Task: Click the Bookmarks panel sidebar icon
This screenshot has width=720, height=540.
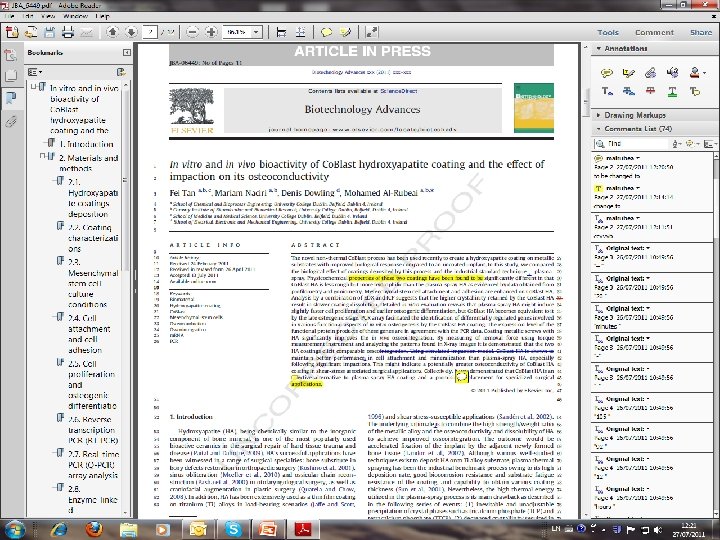Action: pos(10,97)
